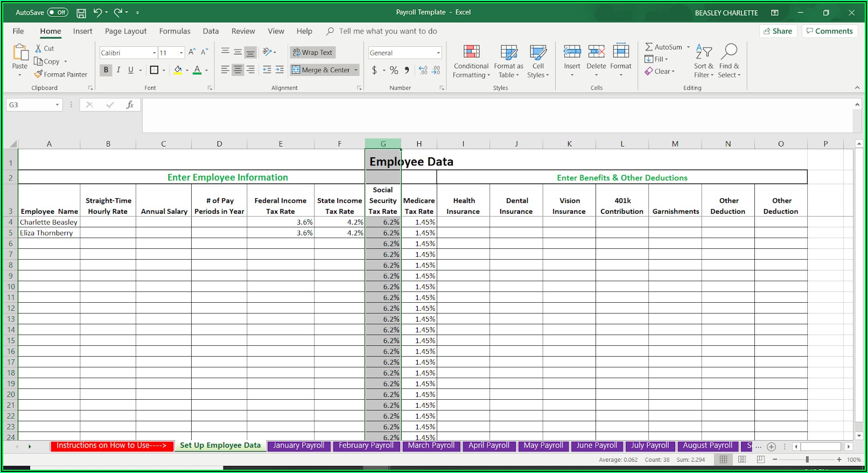This screenshot has width=868, height=473.
Task: Click the Share button
Action: 778,31
